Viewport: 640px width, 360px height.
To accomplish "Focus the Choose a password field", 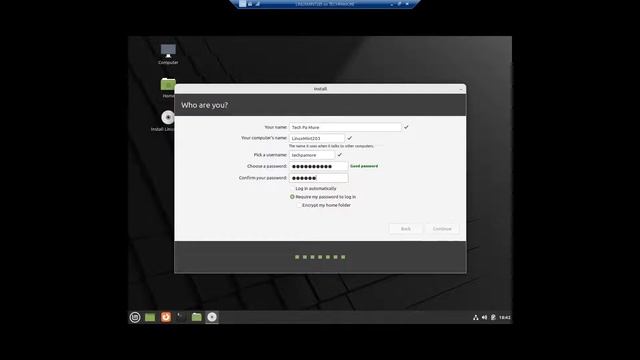I will click(x=318, y=167).
